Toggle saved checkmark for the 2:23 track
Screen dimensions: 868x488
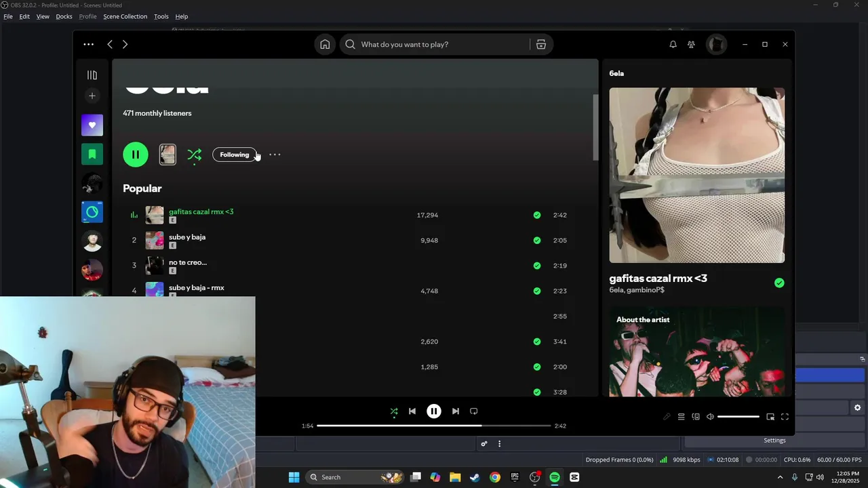(537, 291)
